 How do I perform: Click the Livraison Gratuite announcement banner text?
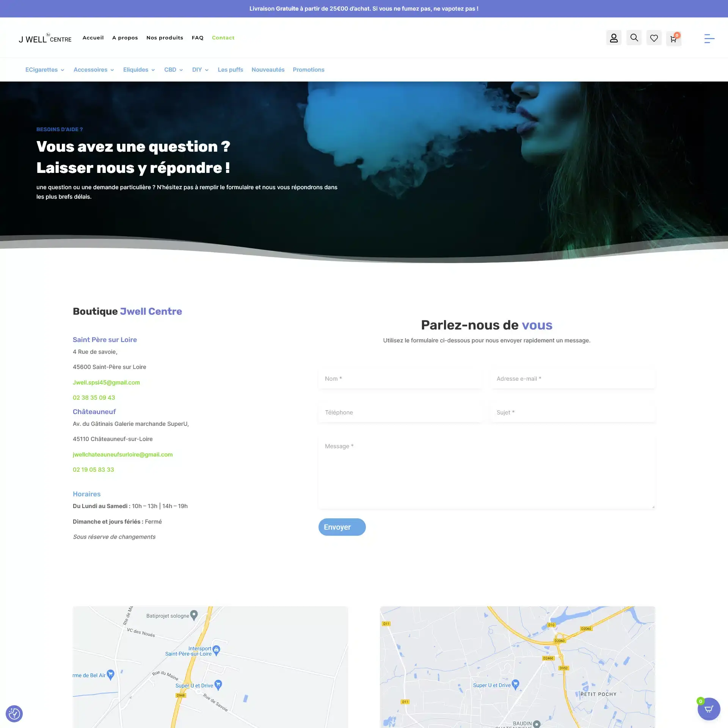(x=364, y=9)
